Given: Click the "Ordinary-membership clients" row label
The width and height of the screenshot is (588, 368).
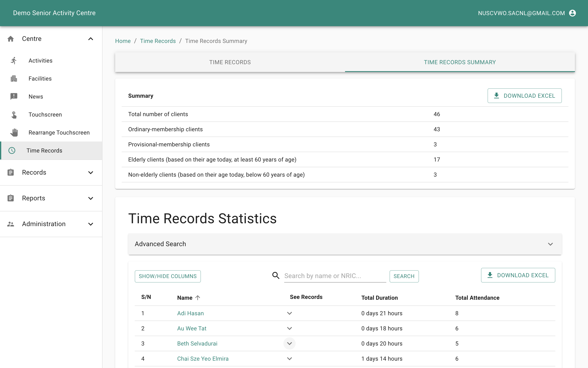Looking at the screenshot, I should [165, 129].
